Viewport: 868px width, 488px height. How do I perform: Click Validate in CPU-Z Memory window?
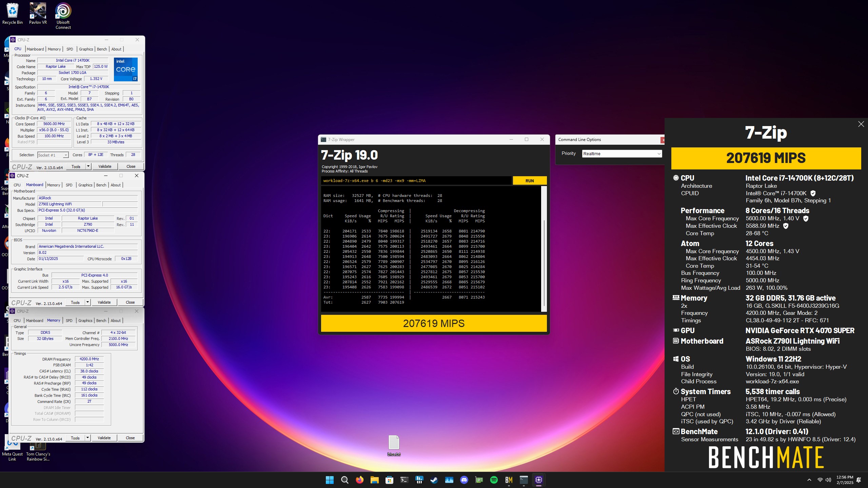(104, 438)
